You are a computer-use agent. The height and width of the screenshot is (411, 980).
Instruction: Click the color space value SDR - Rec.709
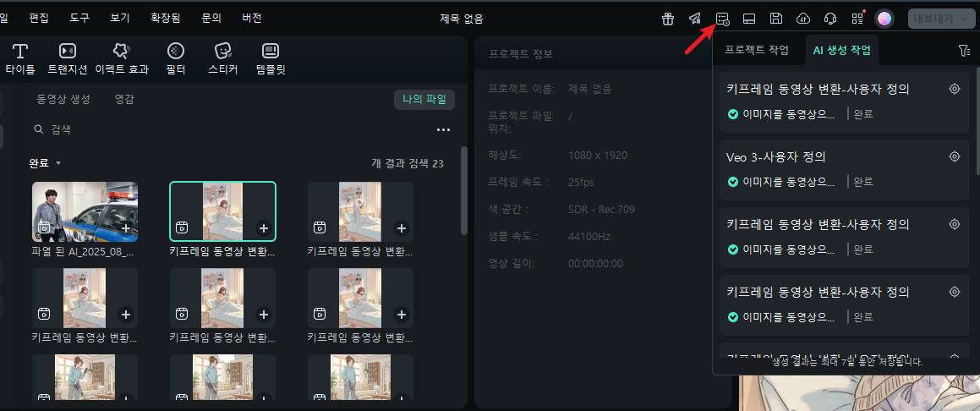pos(601,209)
